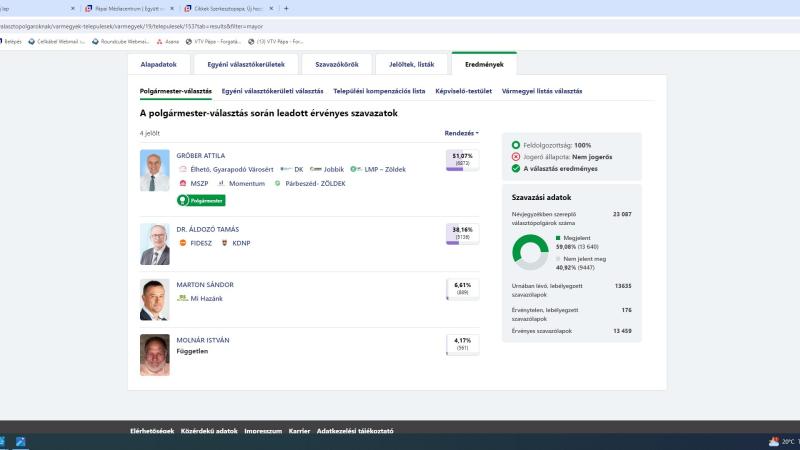Click the Mi Hazánk party logo
The image size is (800, 450).
pyautogui.click(x=182, y=298)
